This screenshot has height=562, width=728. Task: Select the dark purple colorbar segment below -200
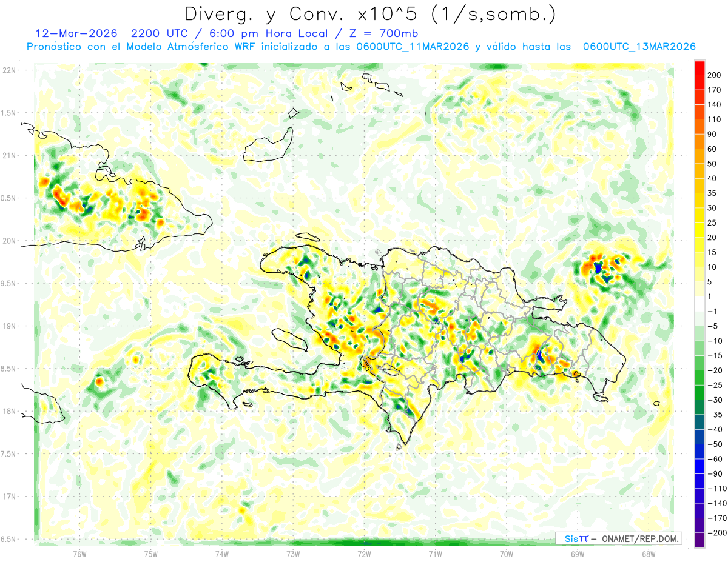pyautogui.click(x=699, y=540)
